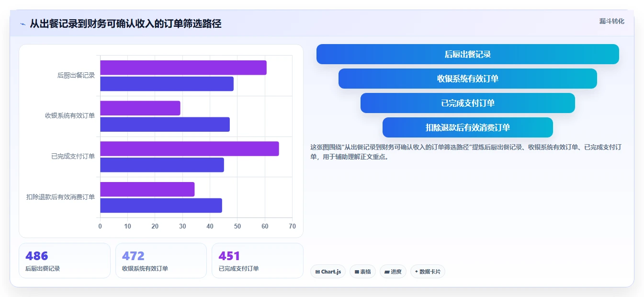The width and height of the screenshot is (644, 297).
Task: Click the purple bar for 后厨出餐记录
Action: coord(183,68)
